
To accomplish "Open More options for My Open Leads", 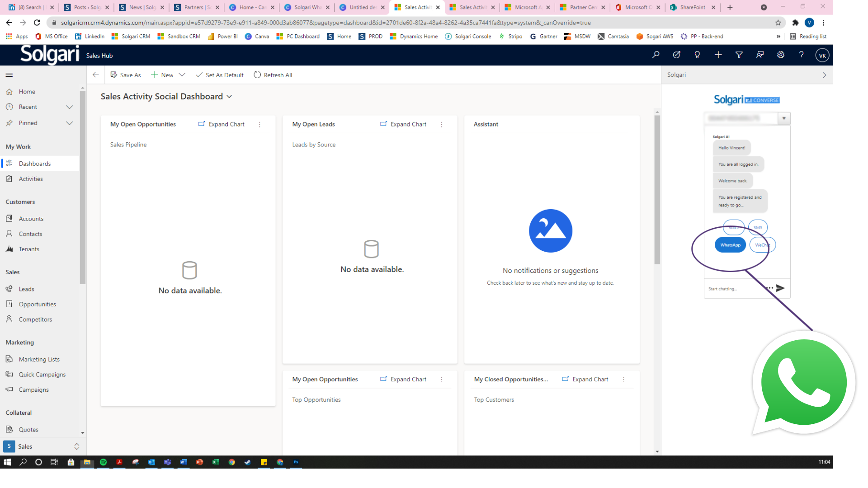I will (442, 124).
